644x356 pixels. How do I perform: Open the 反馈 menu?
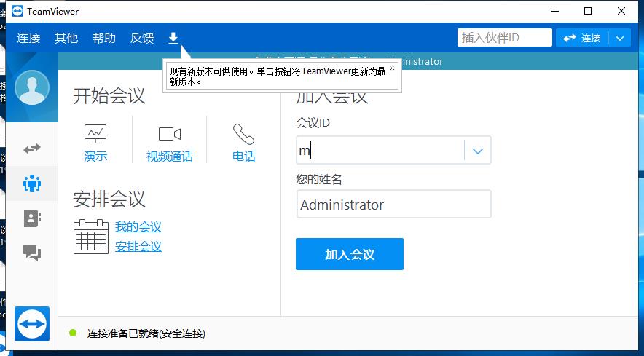click(142, 38)
